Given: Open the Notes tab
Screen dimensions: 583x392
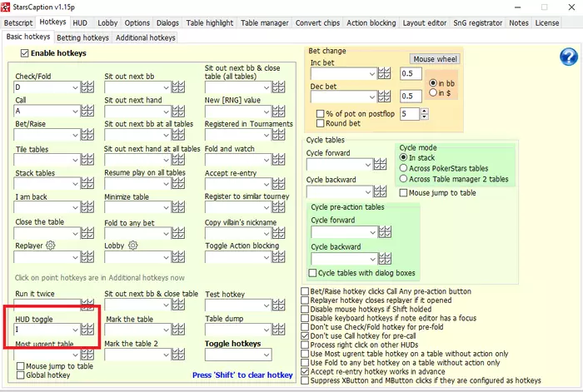Looking at the screenshot, I should pos(519,23).
